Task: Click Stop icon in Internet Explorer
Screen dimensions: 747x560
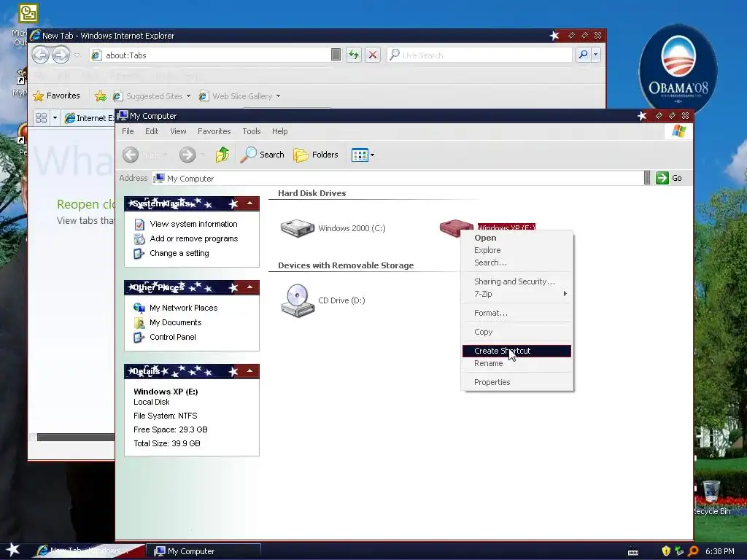Action: 373,55
